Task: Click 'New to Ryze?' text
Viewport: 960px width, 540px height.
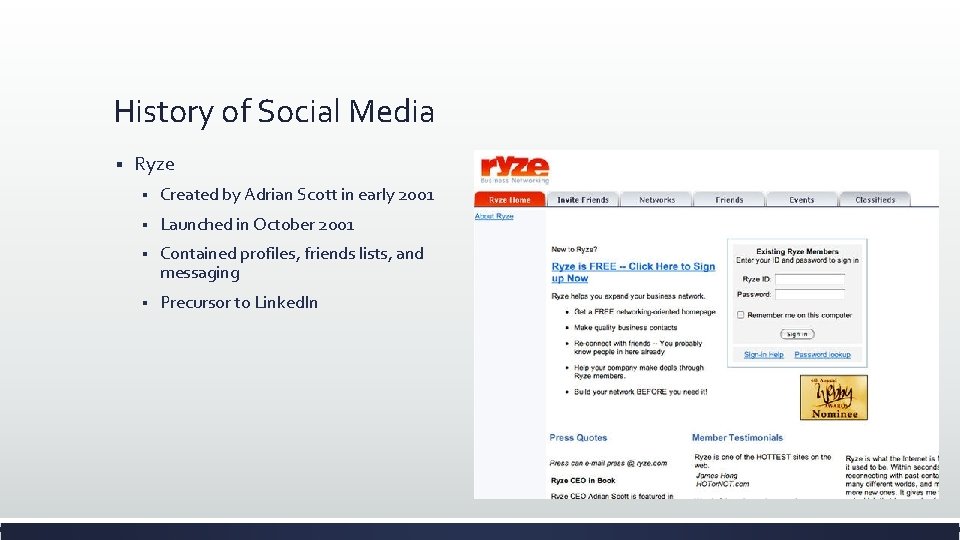Action: [x=574, y=249]
